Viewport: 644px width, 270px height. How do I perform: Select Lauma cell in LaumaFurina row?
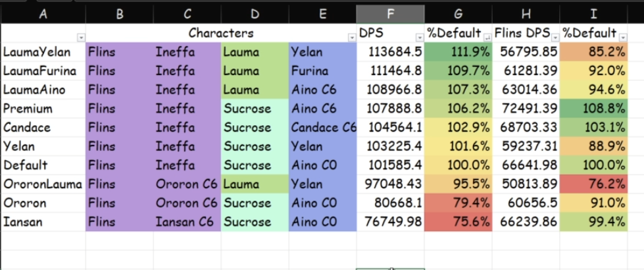(255, 70)
